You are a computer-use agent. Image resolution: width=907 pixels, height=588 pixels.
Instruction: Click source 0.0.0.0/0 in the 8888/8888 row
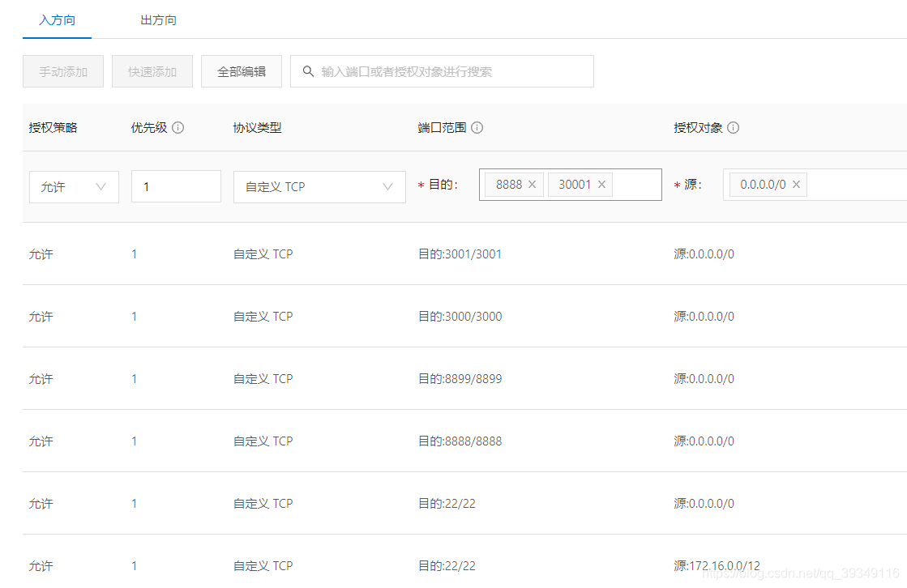[x=704, y=441]
